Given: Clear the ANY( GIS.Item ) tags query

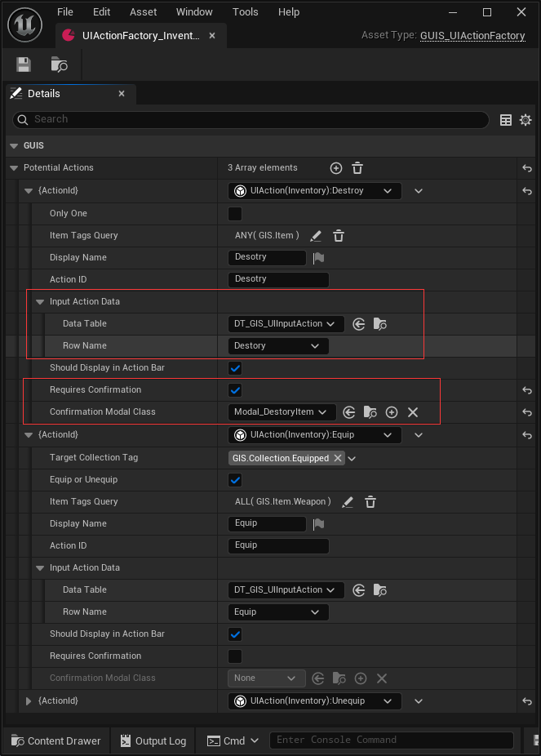Looking at the screenshot, I should tap(339, 236).
